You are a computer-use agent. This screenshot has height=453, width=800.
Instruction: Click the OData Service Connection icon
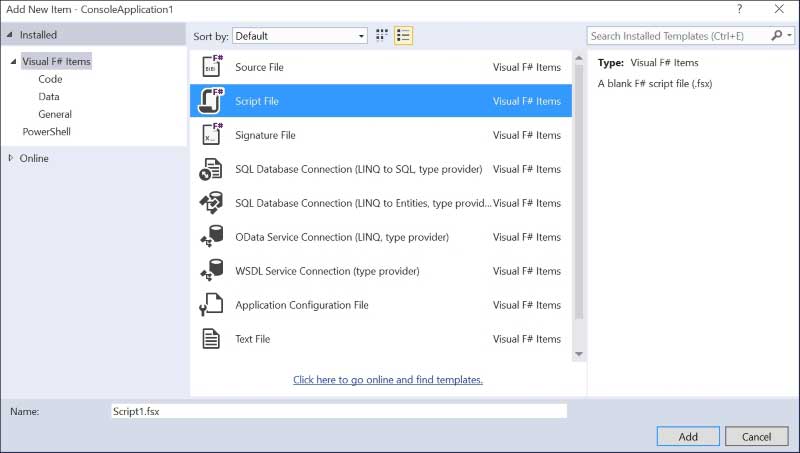point(211,237)
